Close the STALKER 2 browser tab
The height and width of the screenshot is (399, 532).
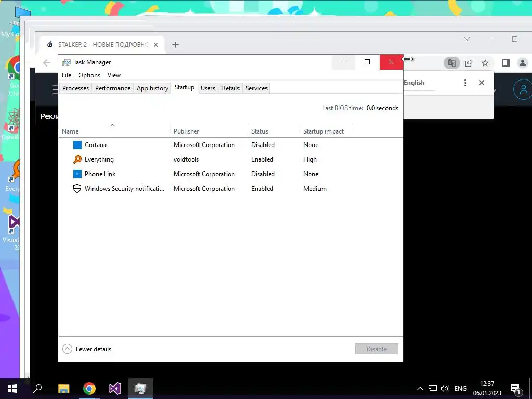click(156, 45)
